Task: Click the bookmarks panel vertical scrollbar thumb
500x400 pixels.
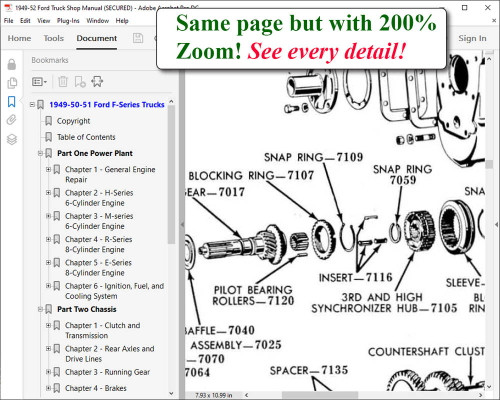Action: tap(171, 175)
